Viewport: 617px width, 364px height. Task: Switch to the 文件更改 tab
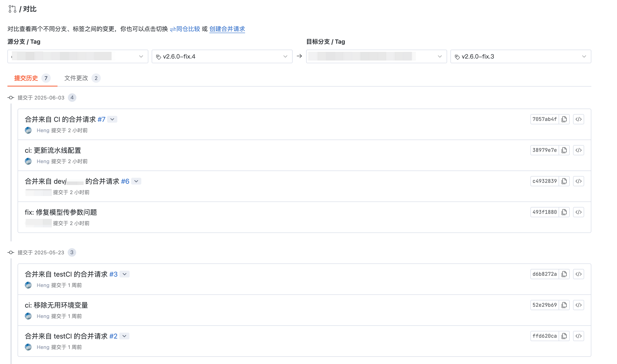click(x=76, y=78)
